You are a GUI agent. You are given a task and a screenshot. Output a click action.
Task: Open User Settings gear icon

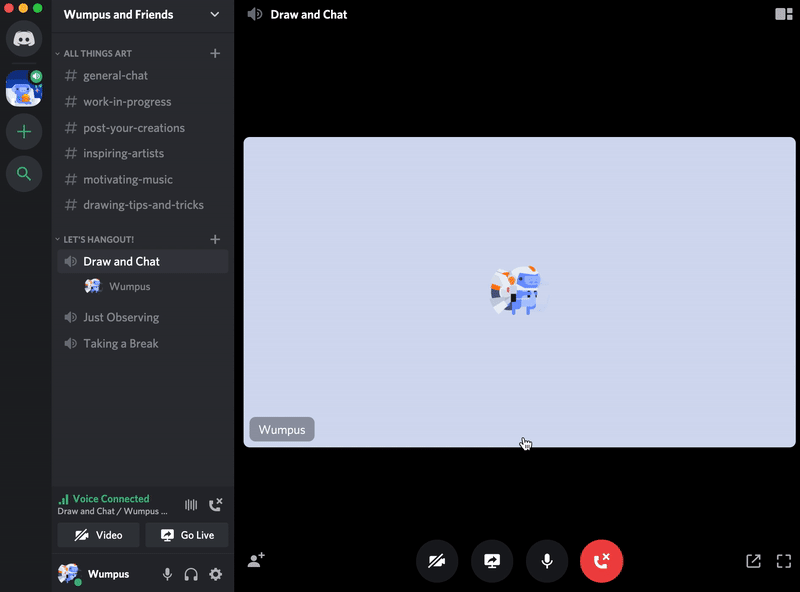click(x=215, y=574)
